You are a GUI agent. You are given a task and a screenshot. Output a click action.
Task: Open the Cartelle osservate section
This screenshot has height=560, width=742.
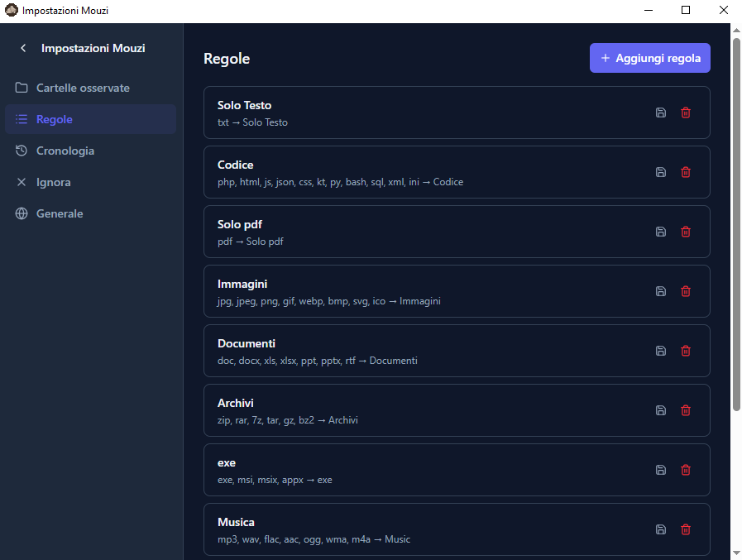pos(90,88)
